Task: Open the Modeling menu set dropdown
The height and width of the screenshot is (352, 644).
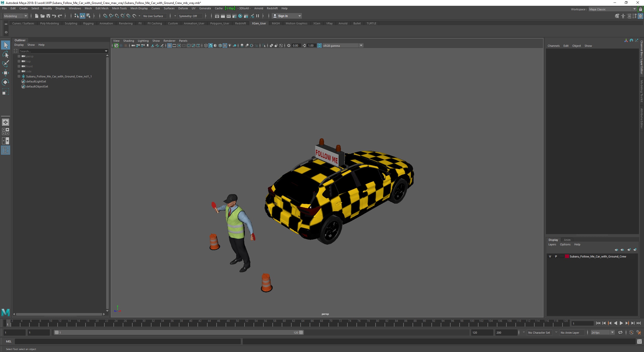Action: [x=16, y=16]
